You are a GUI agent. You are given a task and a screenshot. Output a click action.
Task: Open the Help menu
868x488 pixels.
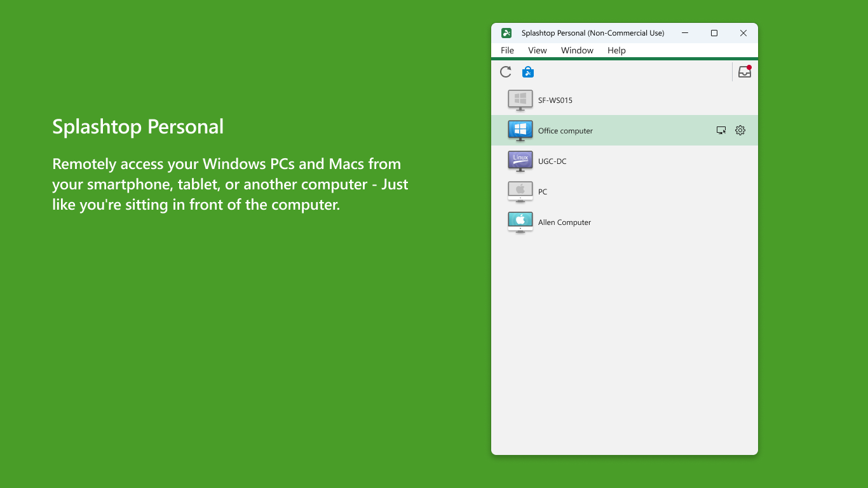(x=616, y=50)
